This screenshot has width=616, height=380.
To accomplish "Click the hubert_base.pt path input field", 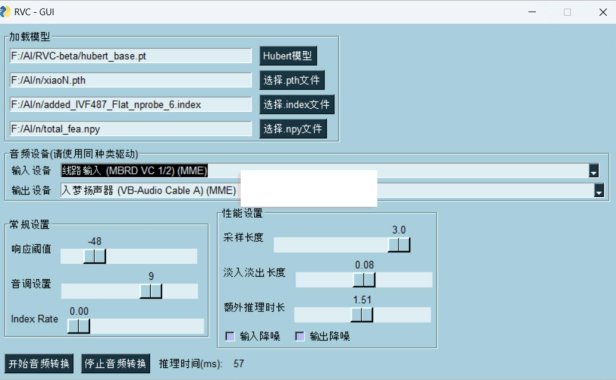I will click(131, 56).
